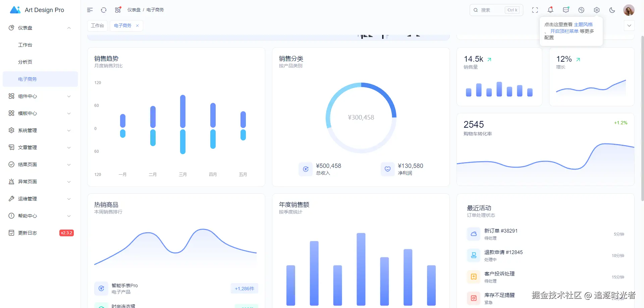The height and width of the screenshot is (308, 644).
Task: Click the 主题风格 link in tooltip
Action: pyautogui.click(x=583, y=24)
